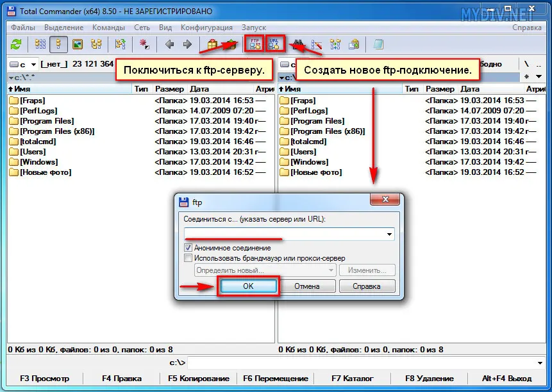This screenshot has width=552, height=392.
Task: Click the URL new FTP connection icon
Action: (x=274, y=44)
